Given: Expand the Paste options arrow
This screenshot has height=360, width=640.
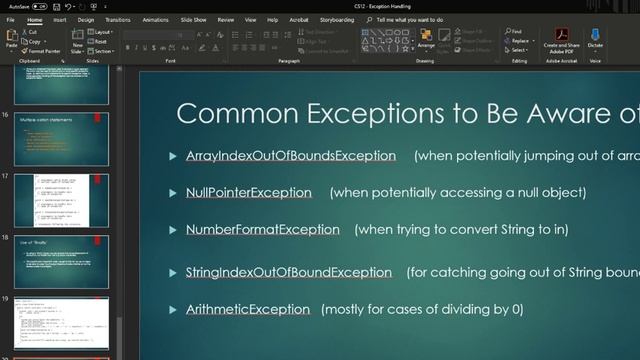Looking at the screenshot, I should (11, 52).
